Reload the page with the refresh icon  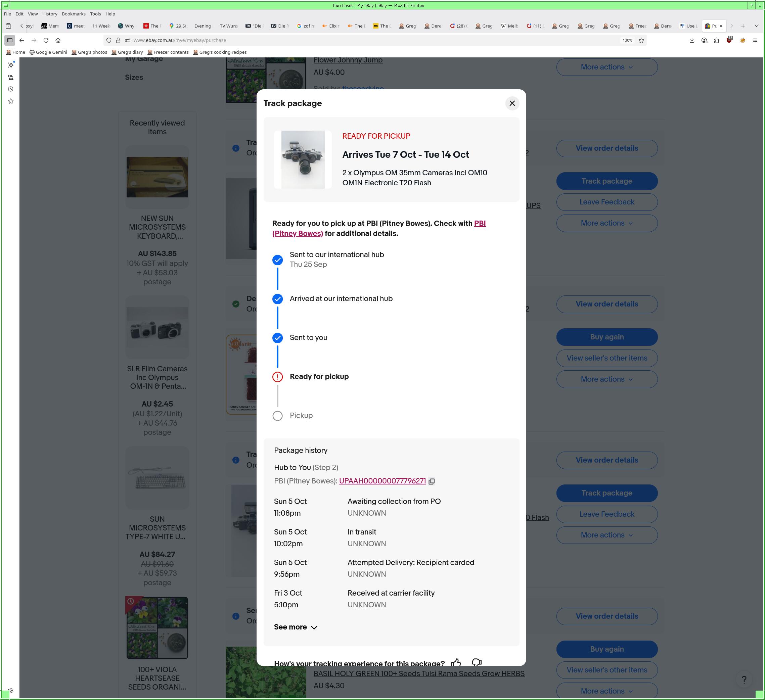click(46, 40)
